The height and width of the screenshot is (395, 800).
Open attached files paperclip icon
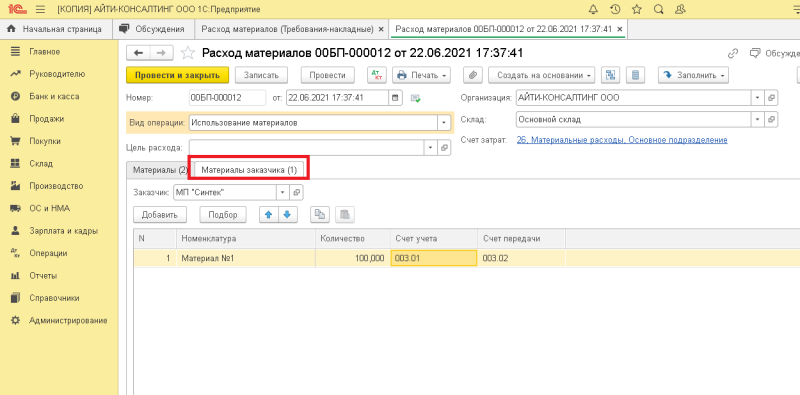tap(473, 75)
